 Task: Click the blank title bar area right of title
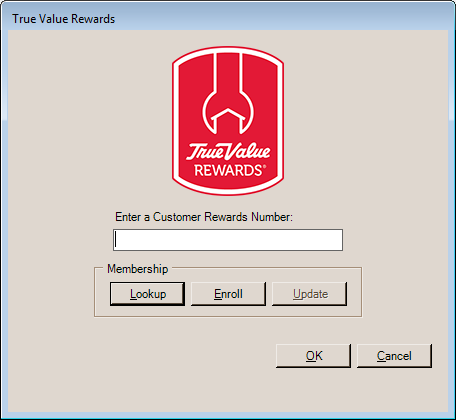(x=283, y=19)
